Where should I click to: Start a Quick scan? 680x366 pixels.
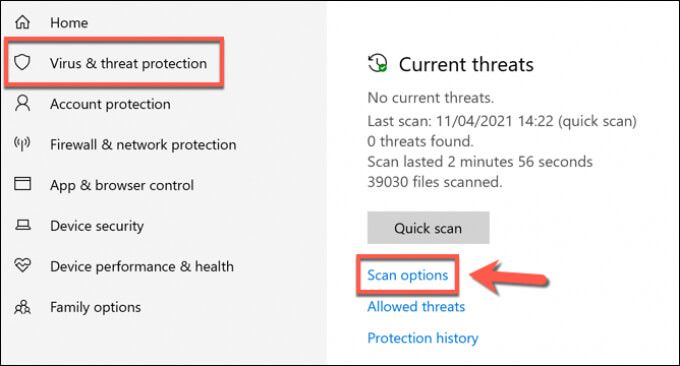[428, 228]
